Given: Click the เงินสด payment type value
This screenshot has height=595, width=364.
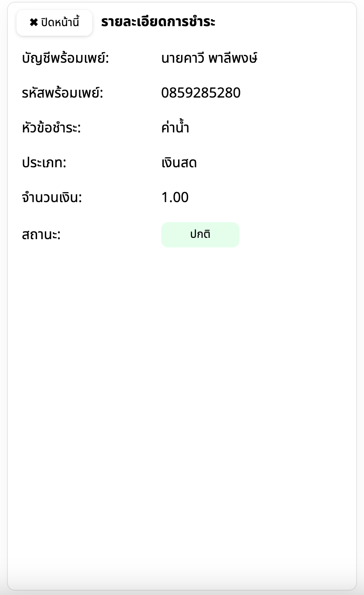Looking at the screenshot, I should click(x=179, y=163).
